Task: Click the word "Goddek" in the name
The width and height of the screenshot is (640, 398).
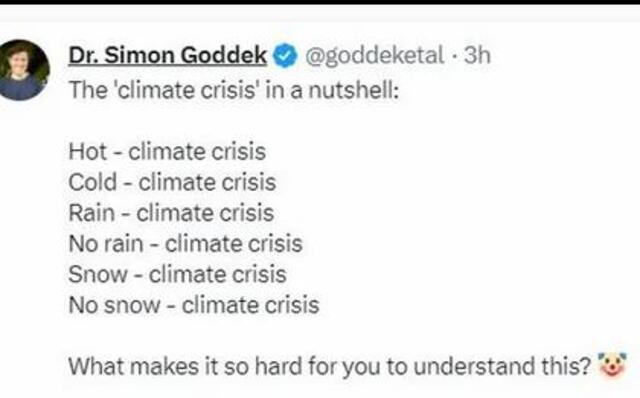Action: [224, 55]
